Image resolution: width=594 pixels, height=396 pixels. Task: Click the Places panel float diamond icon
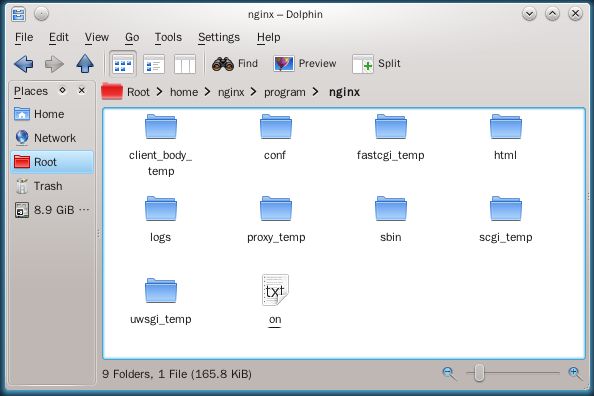point(63,90)
